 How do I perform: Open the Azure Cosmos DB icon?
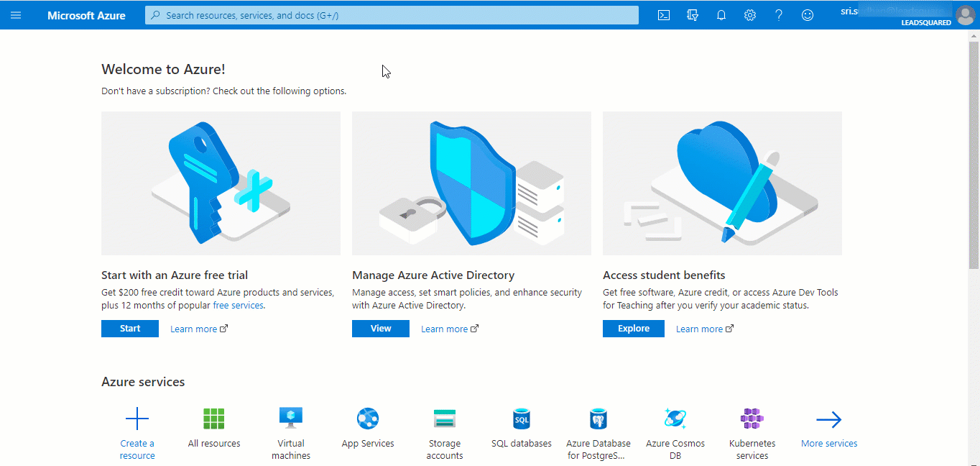click(675, 418)
